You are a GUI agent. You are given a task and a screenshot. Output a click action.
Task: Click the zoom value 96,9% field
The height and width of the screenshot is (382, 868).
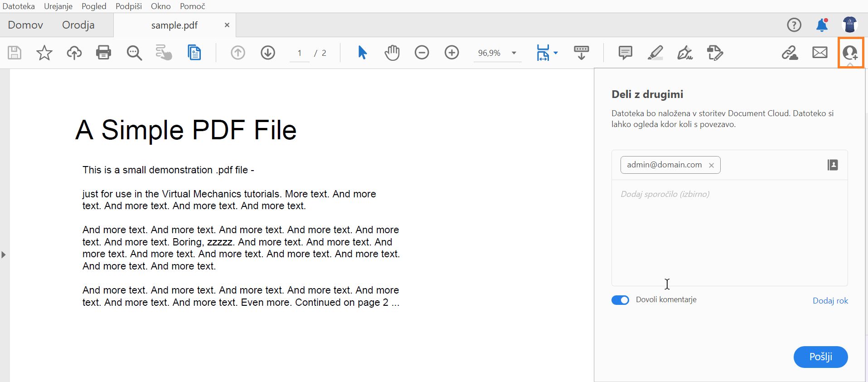490,53
